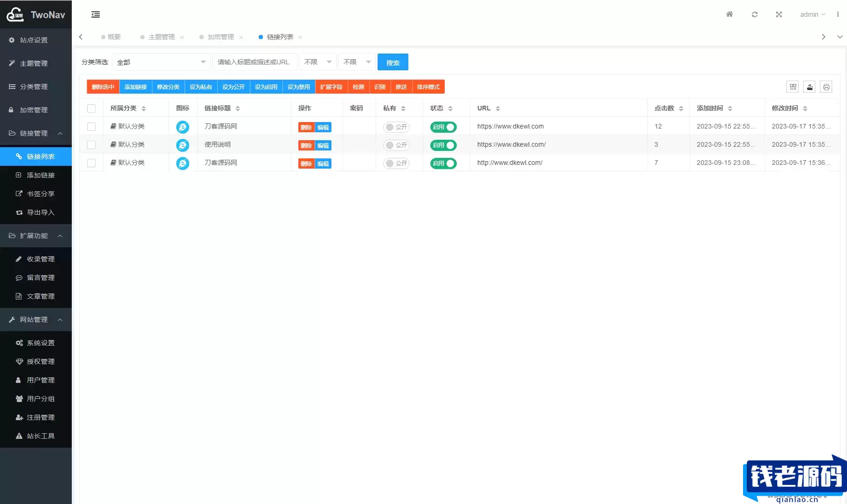This screenshot has width=847, height=504.
Task: Open 加密管理 in the sidebar
Action: (x=36, y=110)
